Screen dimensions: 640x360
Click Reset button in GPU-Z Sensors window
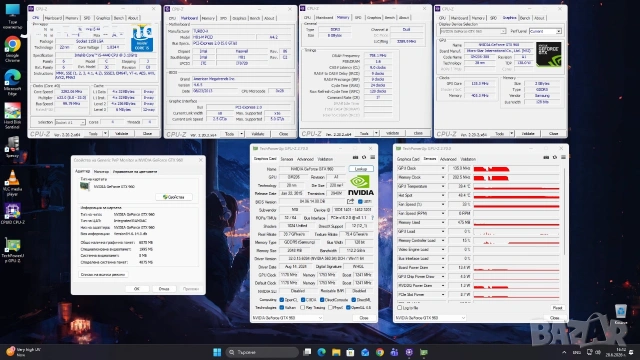coord(557,308)
